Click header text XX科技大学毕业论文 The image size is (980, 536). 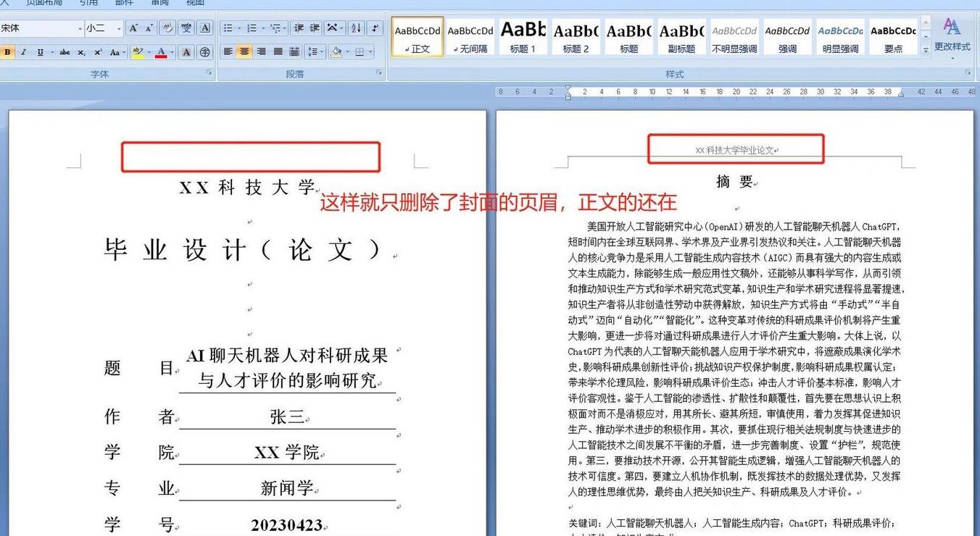(x=736, y=151)
